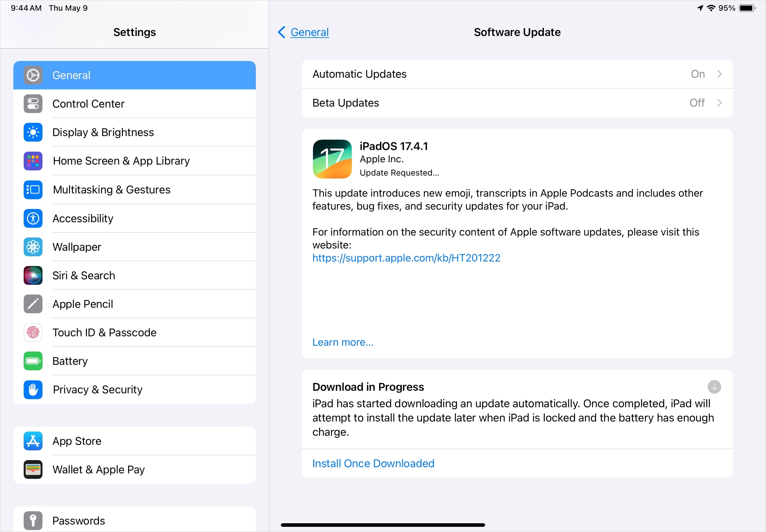
Task: Open Apple support security URL
Action: (x=406, y=258)
